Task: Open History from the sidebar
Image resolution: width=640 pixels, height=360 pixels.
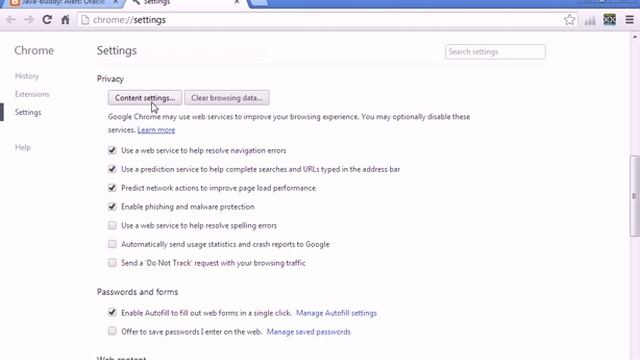Action: [x=27, y=76]
